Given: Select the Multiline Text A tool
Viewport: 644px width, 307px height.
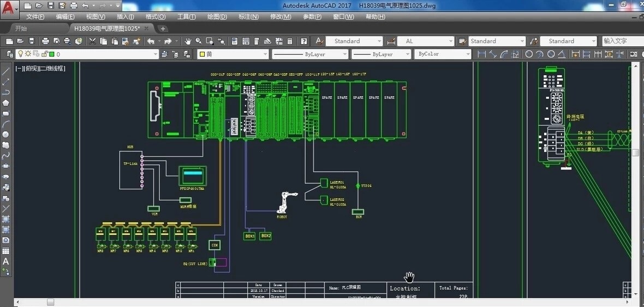Looking at the screenshot, I should coord(6,261).
